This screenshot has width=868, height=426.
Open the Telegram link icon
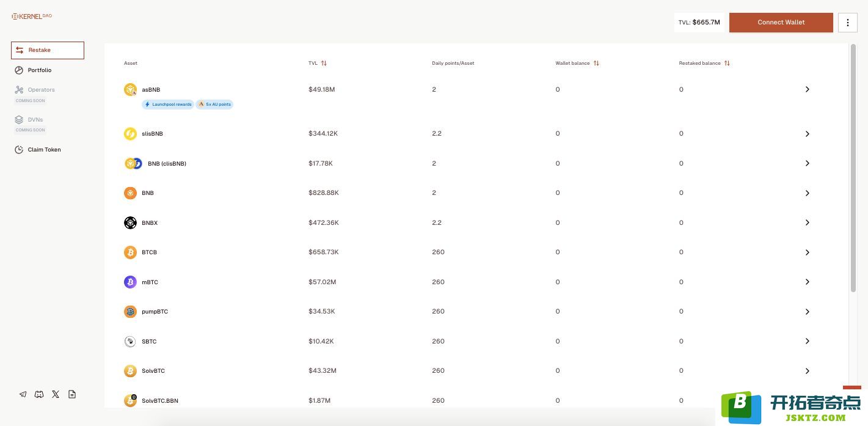(x=23, y=394)
